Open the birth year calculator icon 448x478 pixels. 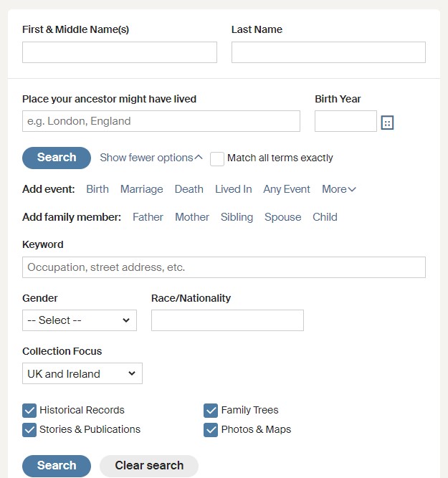pos(387,123)
